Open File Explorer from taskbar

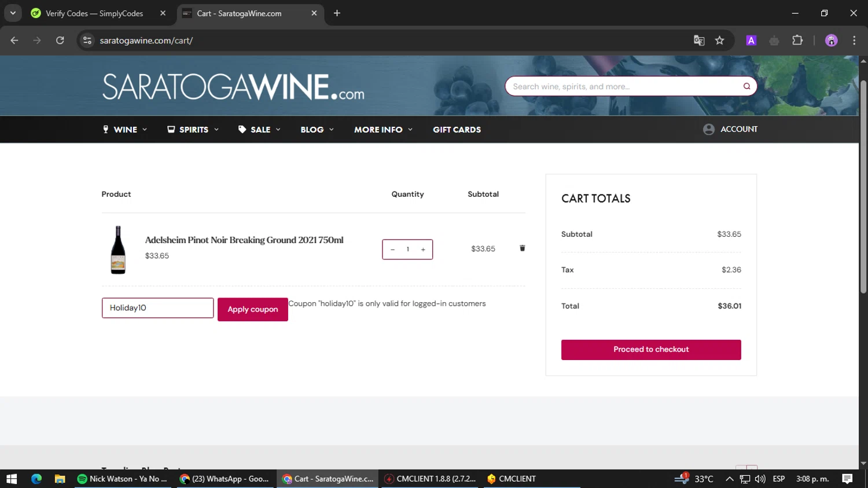click(60, 479)
